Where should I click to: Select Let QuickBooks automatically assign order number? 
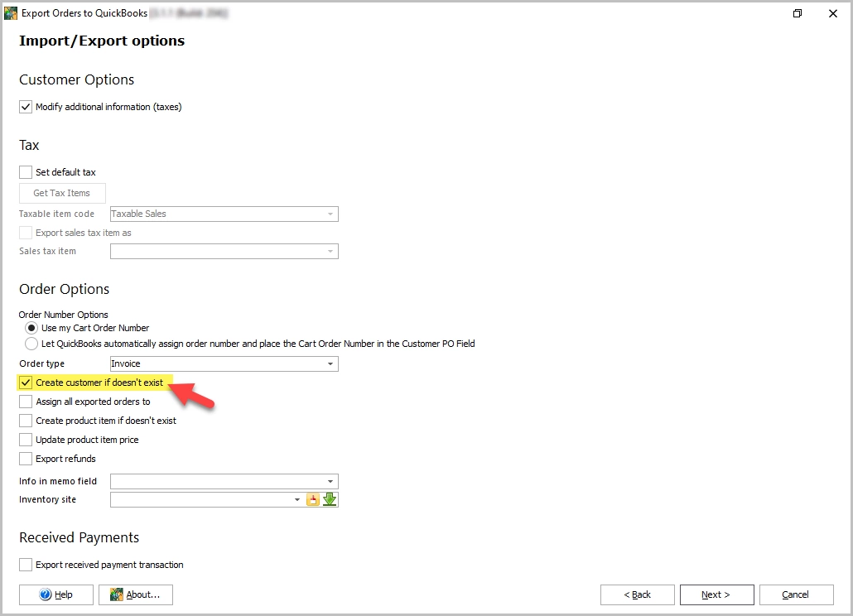pyautogui.click(x=31, y=344)
